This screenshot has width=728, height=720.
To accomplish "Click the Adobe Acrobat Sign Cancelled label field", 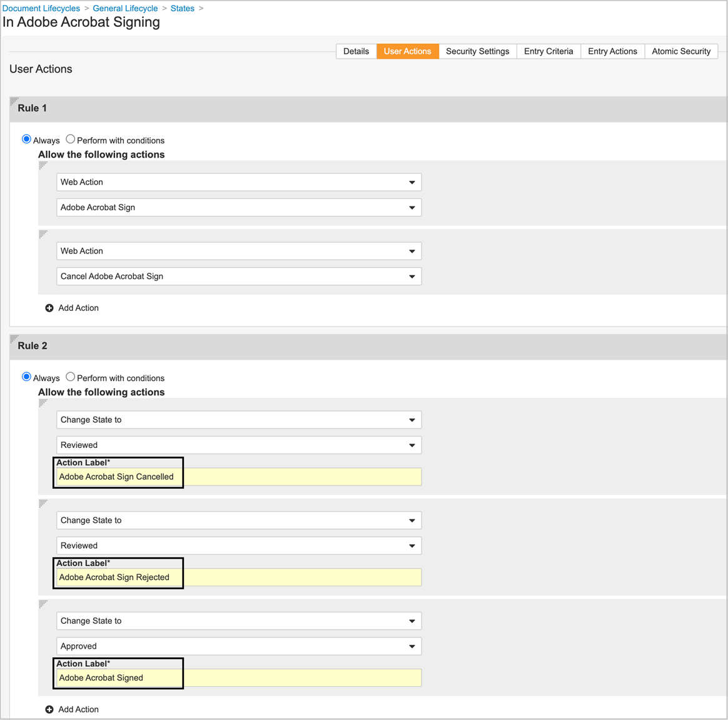I will (239, 477).
